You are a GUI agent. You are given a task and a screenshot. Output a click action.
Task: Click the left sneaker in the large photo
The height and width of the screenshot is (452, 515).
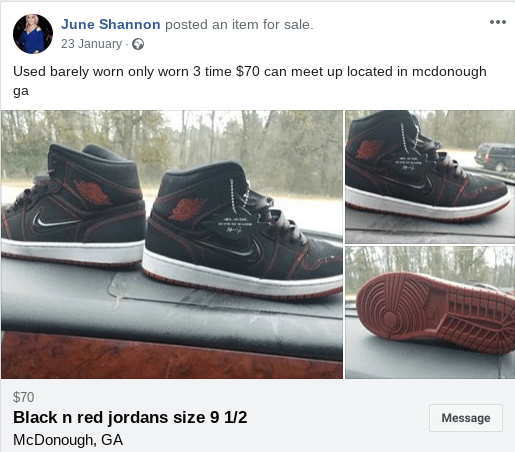73,205
